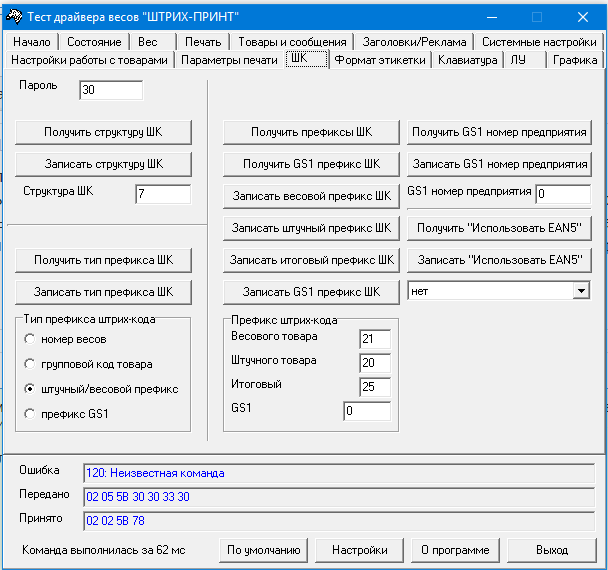Click 'Получить структуру ШК' button
608x570 pixels.
tap(103, 132)
